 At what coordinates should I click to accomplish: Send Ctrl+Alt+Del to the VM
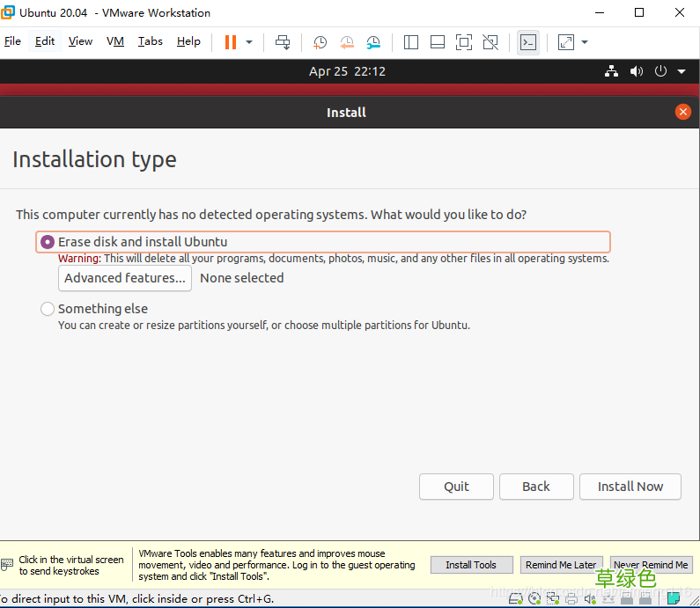[x=283, y=42]
